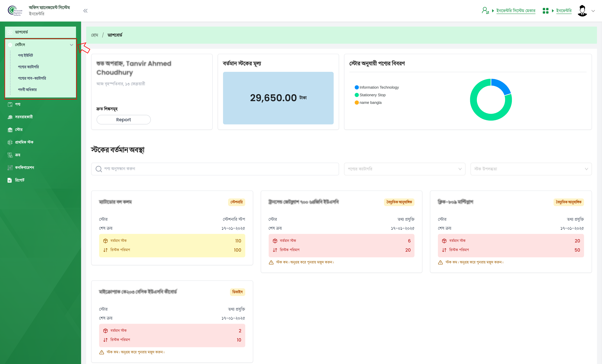Click warning triangle in the stock 20 card

pos(440,262)
